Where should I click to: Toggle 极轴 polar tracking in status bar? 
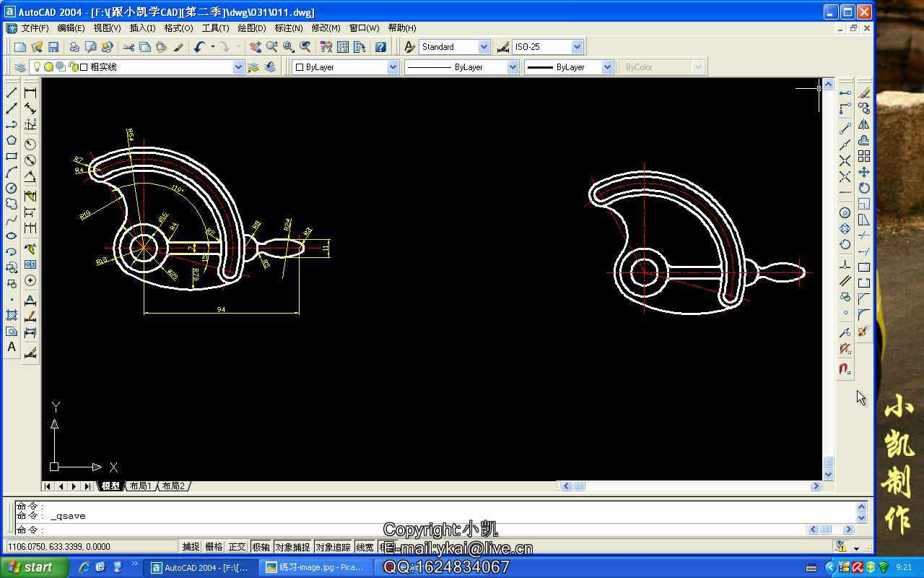click(261, 547)
